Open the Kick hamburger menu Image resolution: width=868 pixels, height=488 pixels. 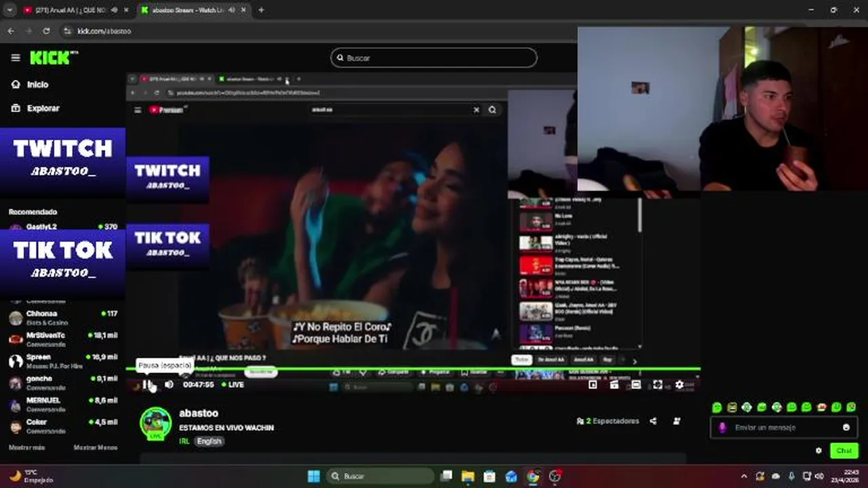16,58
